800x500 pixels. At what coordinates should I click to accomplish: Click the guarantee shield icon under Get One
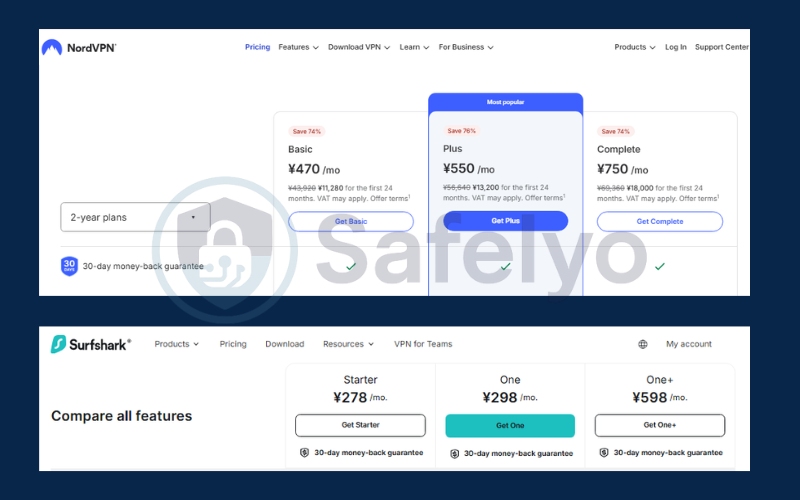[x=455, y=454]
